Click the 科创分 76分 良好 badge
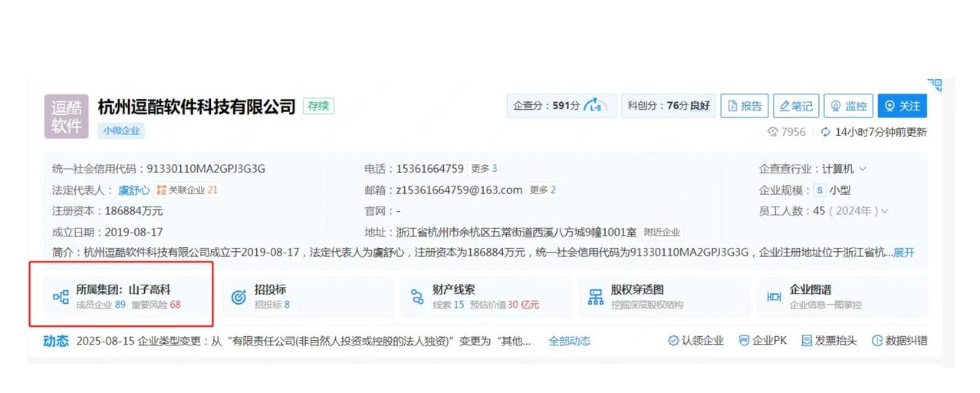980x393 pixels. click(668, 106)
